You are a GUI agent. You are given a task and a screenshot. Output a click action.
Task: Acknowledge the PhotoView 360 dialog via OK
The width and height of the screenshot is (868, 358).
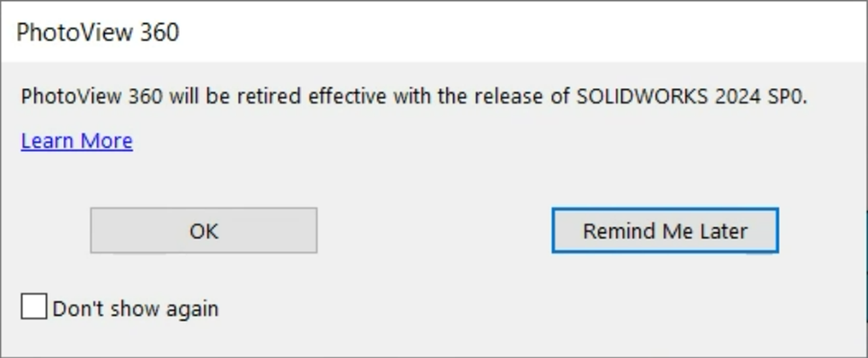[203, 230]
